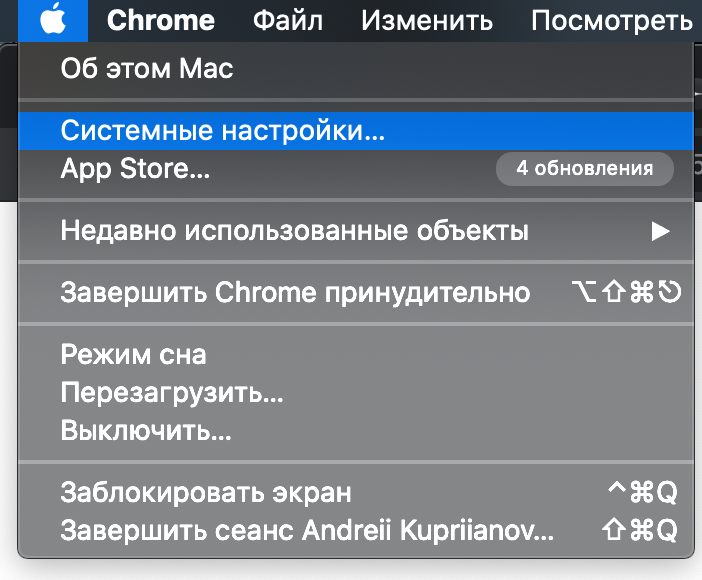Click the log out ⇧⌘Q shortcut
The image size is (702, 580).
tap(640, 531)
